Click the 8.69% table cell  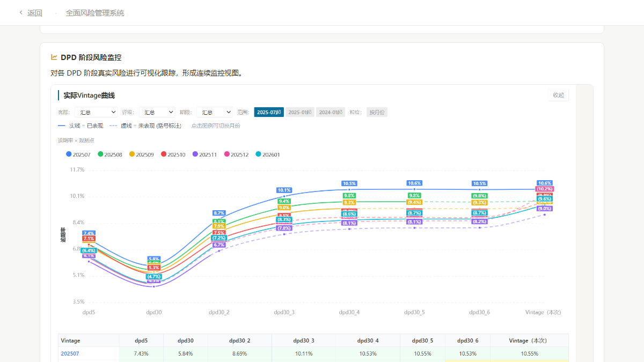[x=240, y=353]
